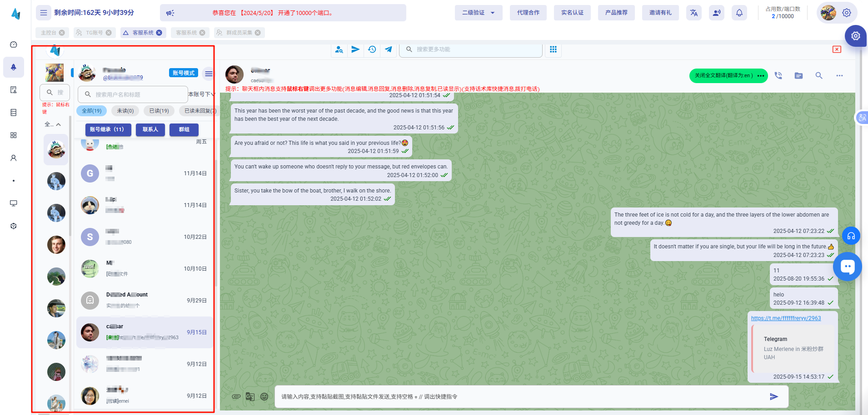The width and height of the screenshot is (868, 415).
Task: Open the 本账号下 scope dropdown
Action: [x=201, y=94]
